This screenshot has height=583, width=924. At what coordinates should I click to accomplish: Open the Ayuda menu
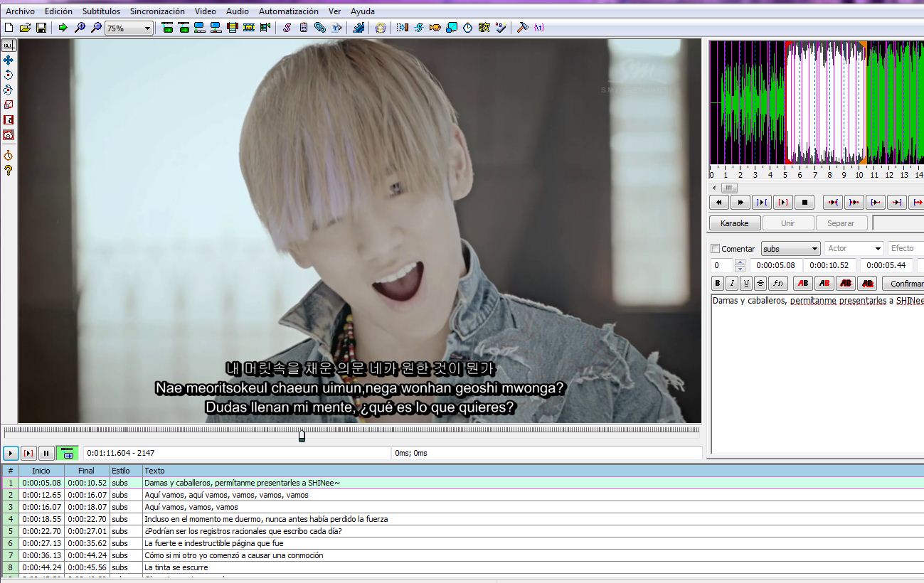click(363, 11)
